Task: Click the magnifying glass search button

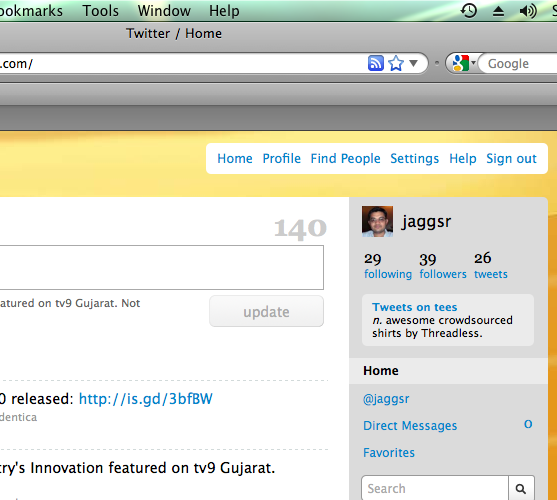Action: (521, 489)
